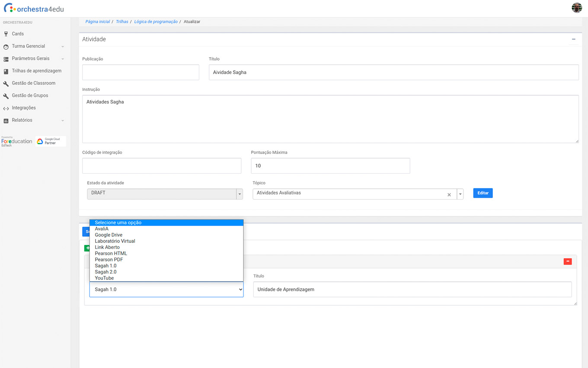The height and width of the screenshot is (368, 588).
Task: Expand the Relatórios sidebar menu
Action: tap(63, 120)
